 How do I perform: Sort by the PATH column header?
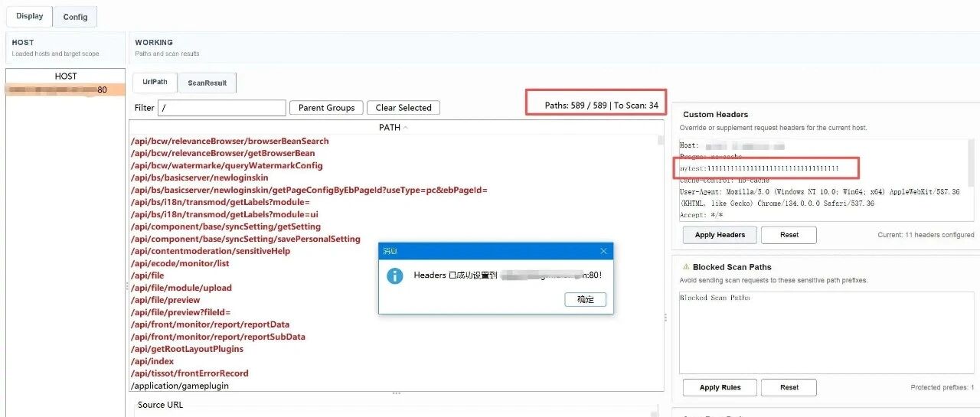(x=393, y=127)
